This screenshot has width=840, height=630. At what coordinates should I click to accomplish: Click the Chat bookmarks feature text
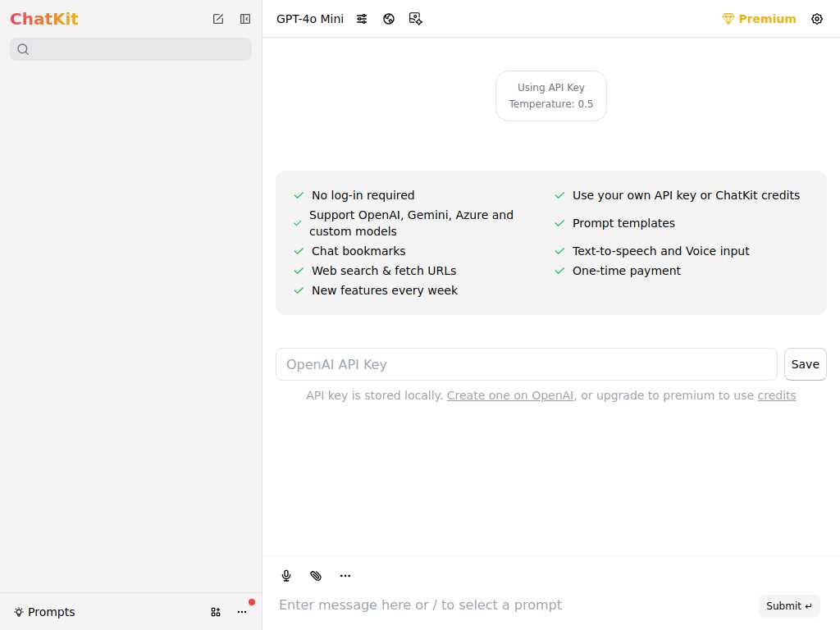tap(358, 251)
